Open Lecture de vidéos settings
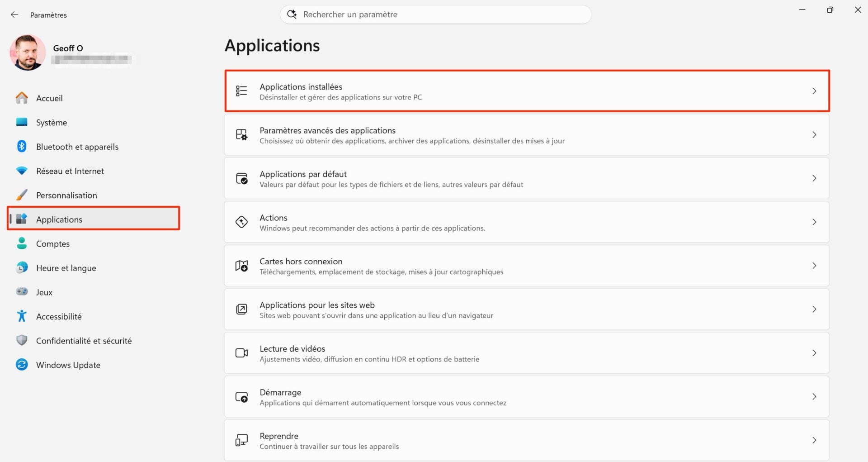The image size is (868, 462). pyautogui.click(x=527, y=353)
